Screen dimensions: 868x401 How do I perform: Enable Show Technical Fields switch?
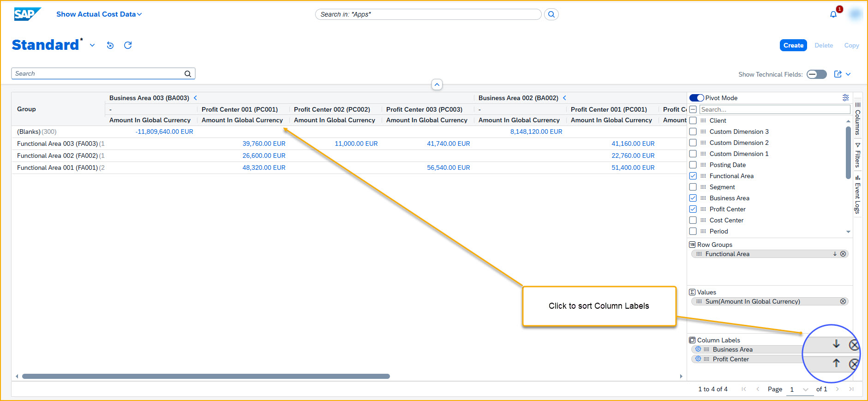coord(817,74)
